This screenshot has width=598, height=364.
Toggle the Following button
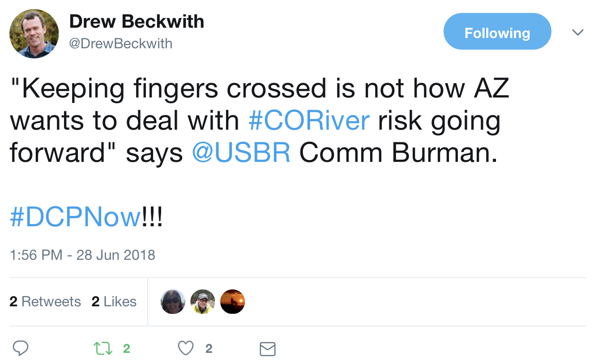click(x=497, y=33)
